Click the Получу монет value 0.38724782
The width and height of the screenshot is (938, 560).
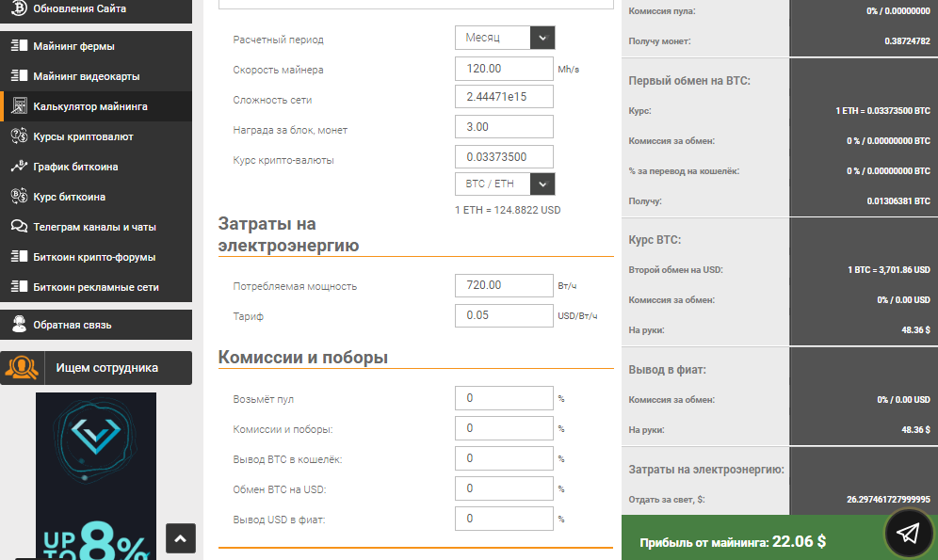pos(907,41)
